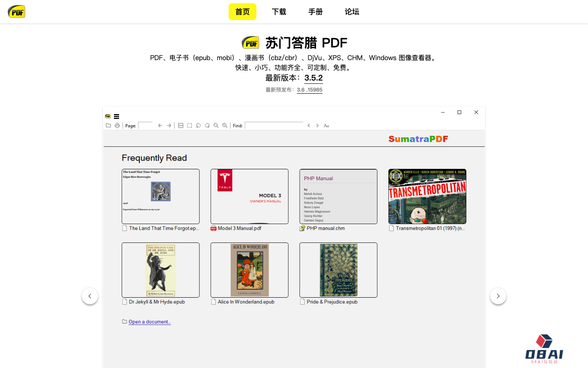
Task: Open the hamburger menu in SumatraPDF
Action: [x=116, y=117]
